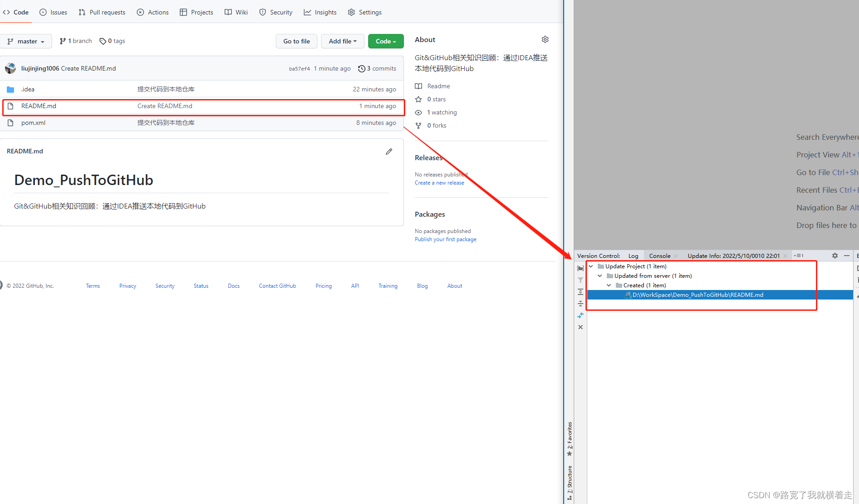Click the .idea folder icon
The image size is (859, 504).
coord(10,90)
